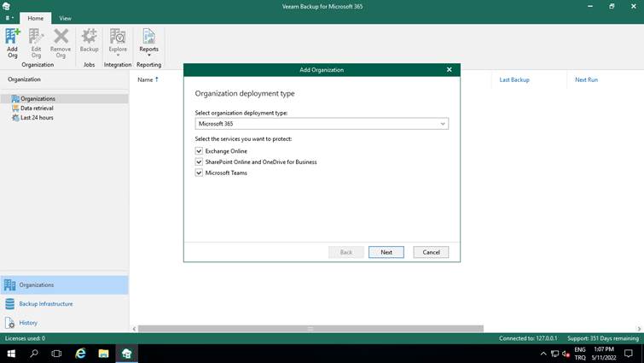
Task: Open the application main menu button
Action: tap(9, 18)
